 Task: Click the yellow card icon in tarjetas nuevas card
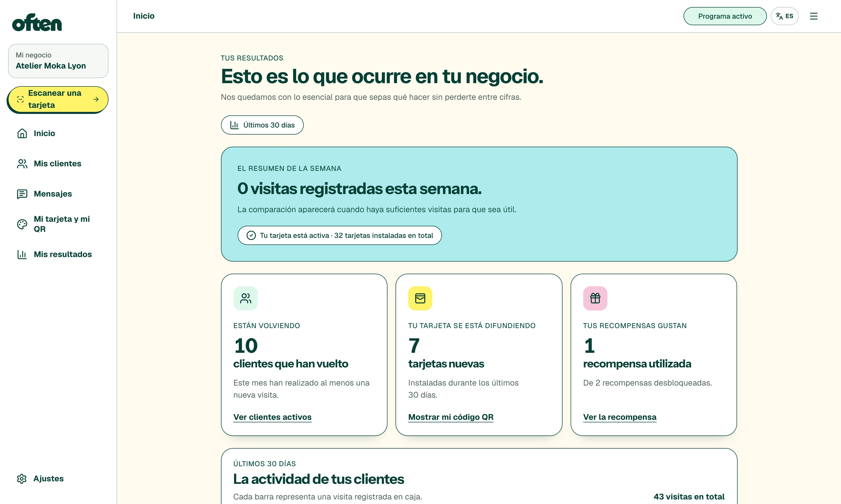point(420,298)
